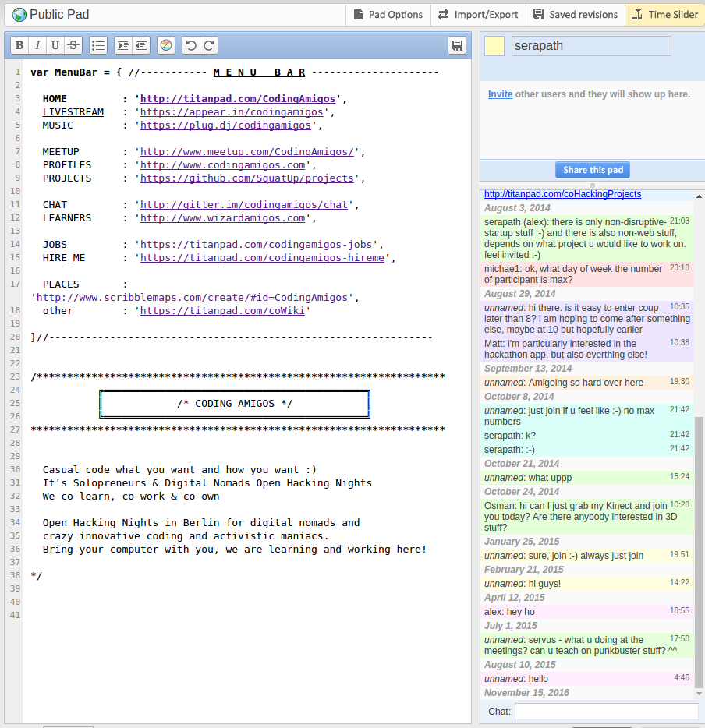The image size is (705, 728).
Task: Click the 'November 15, 2016' chat date
Action: (526, 693)
